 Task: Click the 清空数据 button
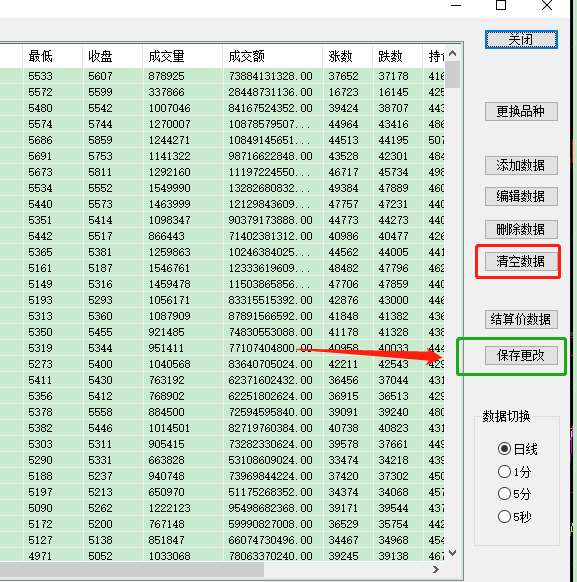pos(521,261)
